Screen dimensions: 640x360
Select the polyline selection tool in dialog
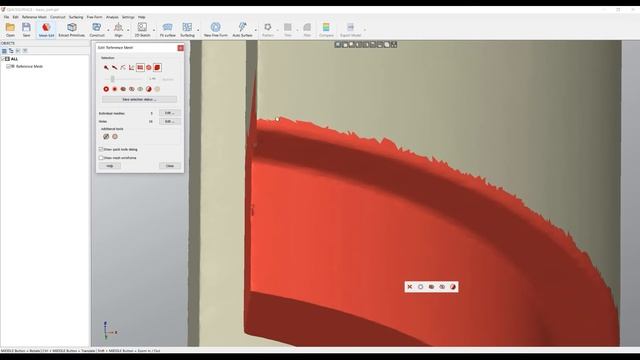131,67
